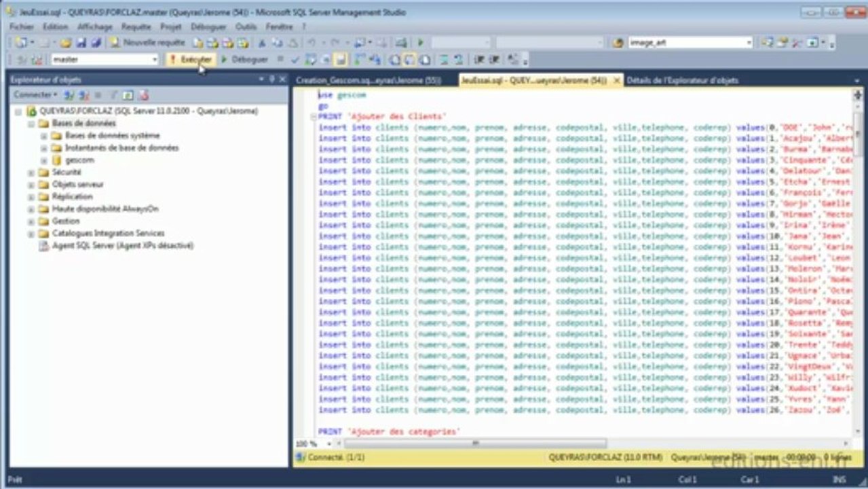Start debugging with the Déboguer button
Viewport: 868px width, 489px height.
tap(245, 60)
